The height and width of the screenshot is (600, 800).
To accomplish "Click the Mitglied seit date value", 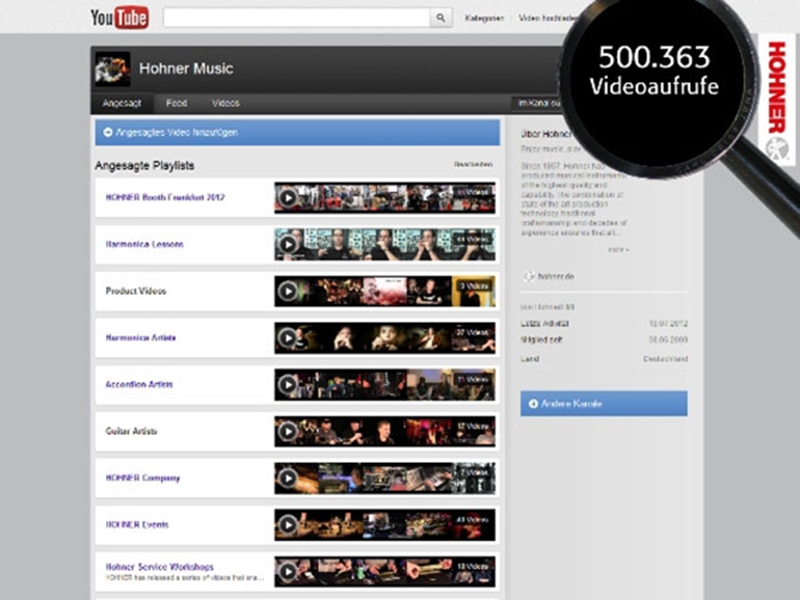I will pyautogui.click(x=668, y=339).
